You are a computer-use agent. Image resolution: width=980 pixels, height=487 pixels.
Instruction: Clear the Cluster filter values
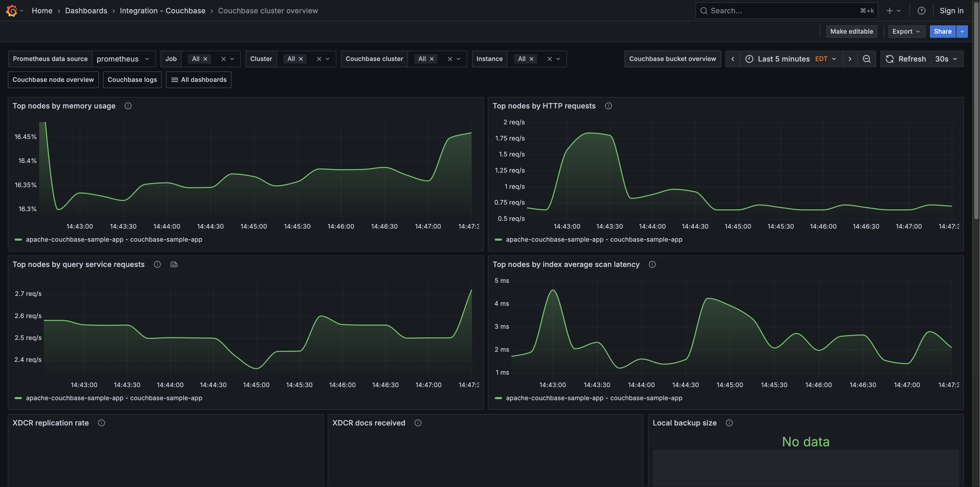pyautogui.click(x=319, y=59)
